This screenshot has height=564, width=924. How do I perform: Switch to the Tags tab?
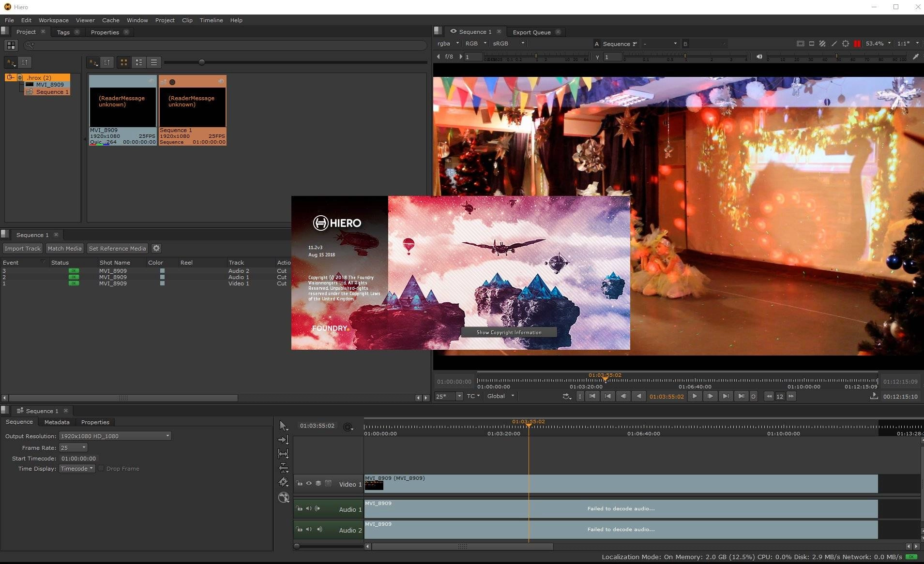click(x=63, y=32)
